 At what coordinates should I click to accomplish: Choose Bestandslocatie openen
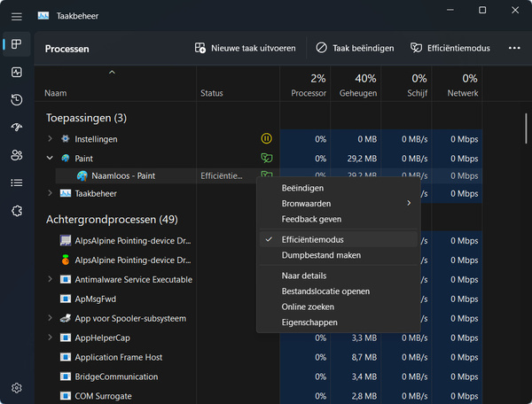(x=339, y=291)
